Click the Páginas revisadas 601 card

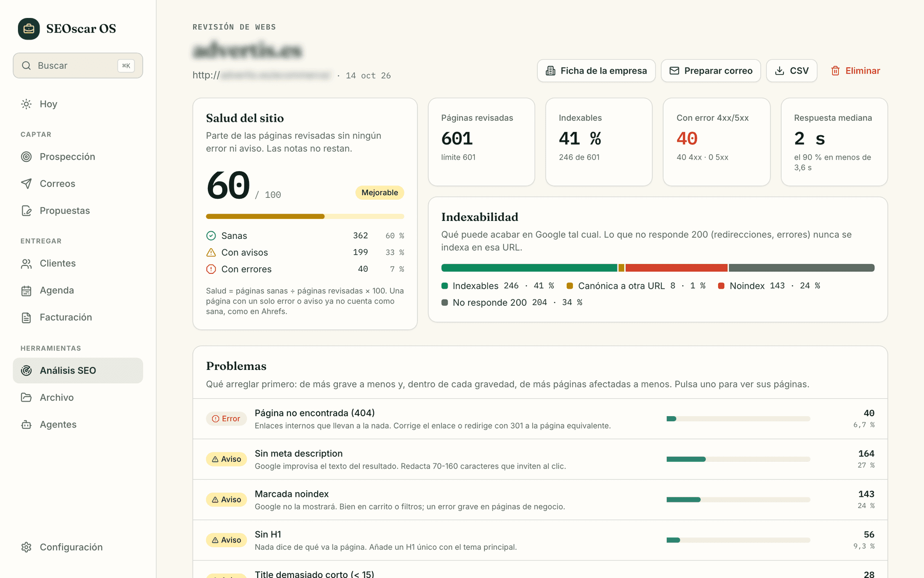click(x=482, y=142)
